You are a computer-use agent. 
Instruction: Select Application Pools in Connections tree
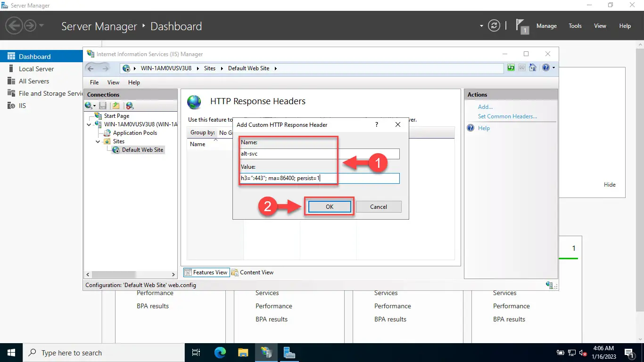click(135, 133)
